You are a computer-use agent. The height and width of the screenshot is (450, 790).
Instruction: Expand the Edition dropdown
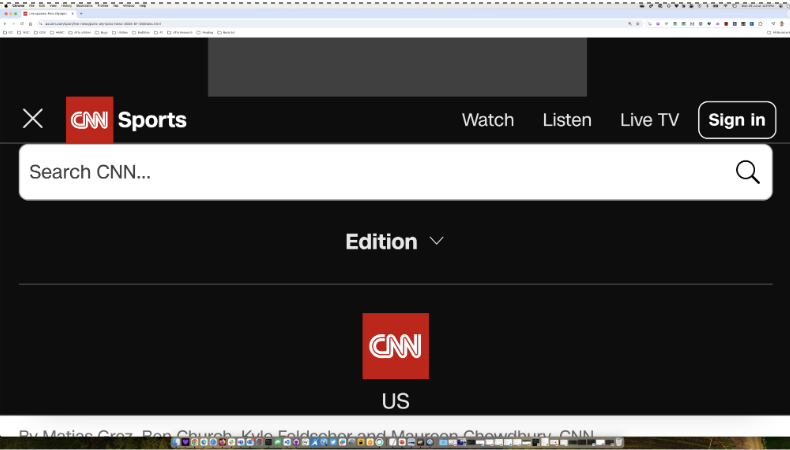[x=382, y=242]
